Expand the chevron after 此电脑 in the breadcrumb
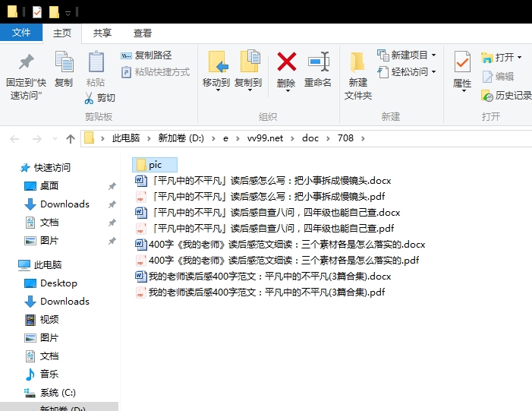 tap(149, 138)
